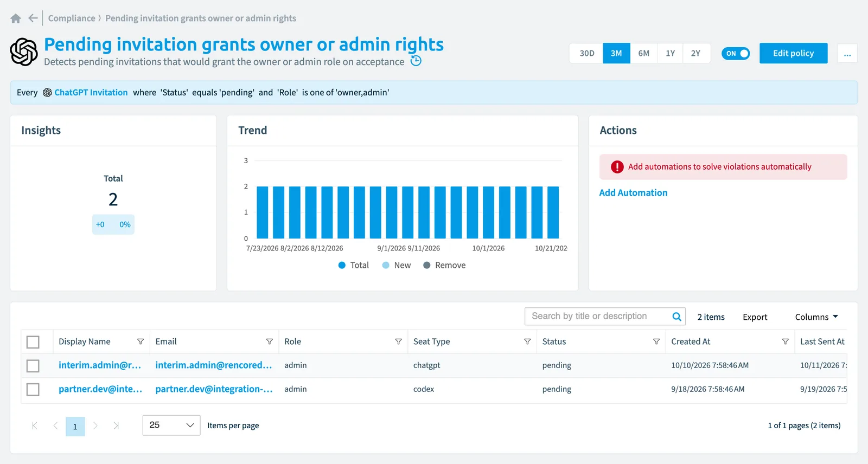Open the items per page dropdown

(171, 425)
